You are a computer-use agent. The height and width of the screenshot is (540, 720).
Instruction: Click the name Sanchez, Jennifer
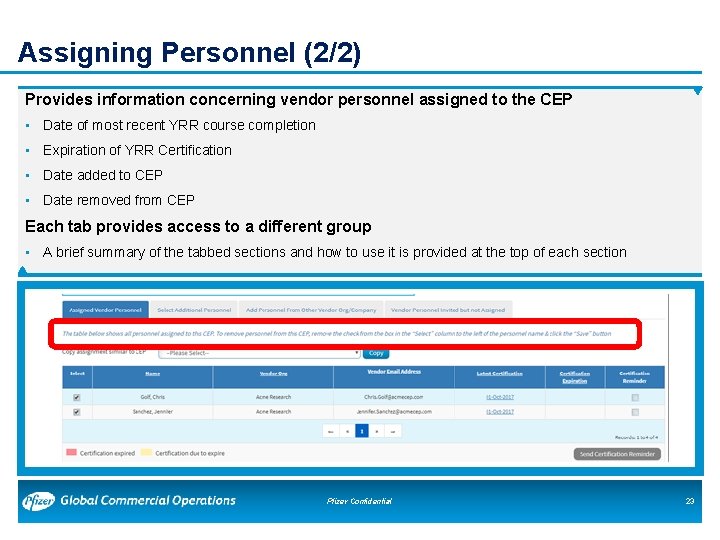click(152, 411)
